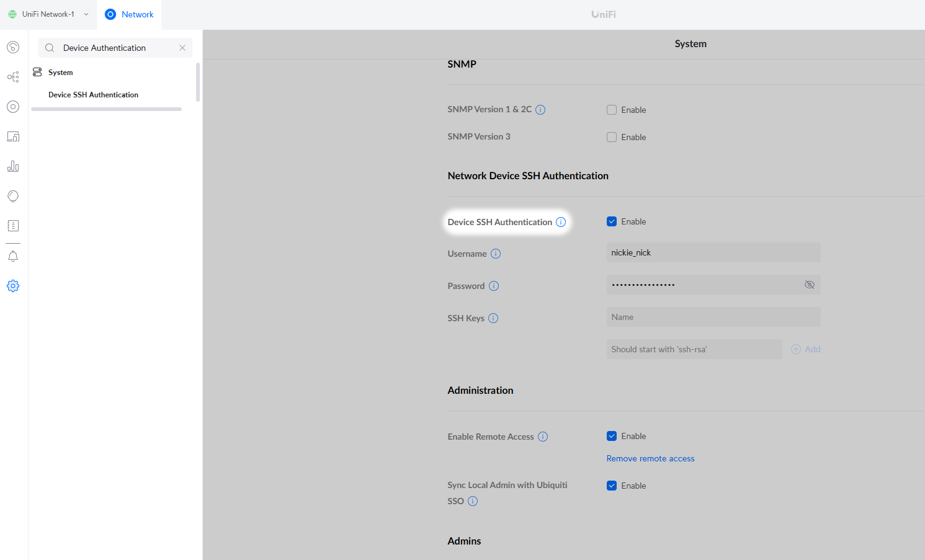The image size is (925, 560).
Task: Show info tooltip for SSH Keys
Action: [x=493, y=318]
